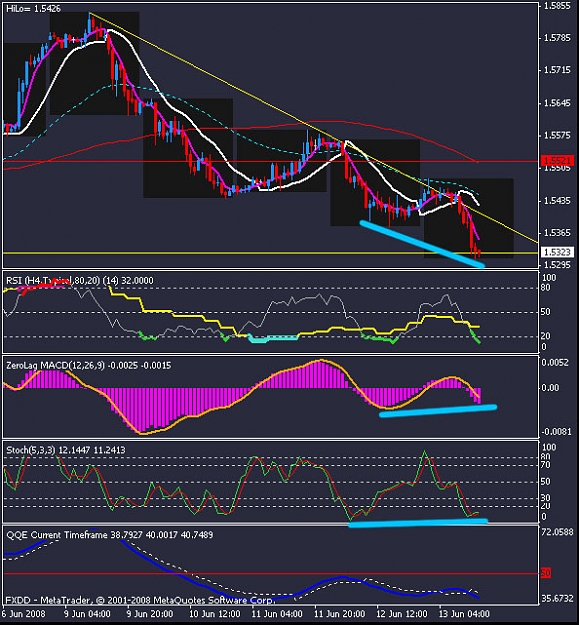Click the Stoch(5,3,3) indicator label
579x625 pixels.
pos(66,450)
